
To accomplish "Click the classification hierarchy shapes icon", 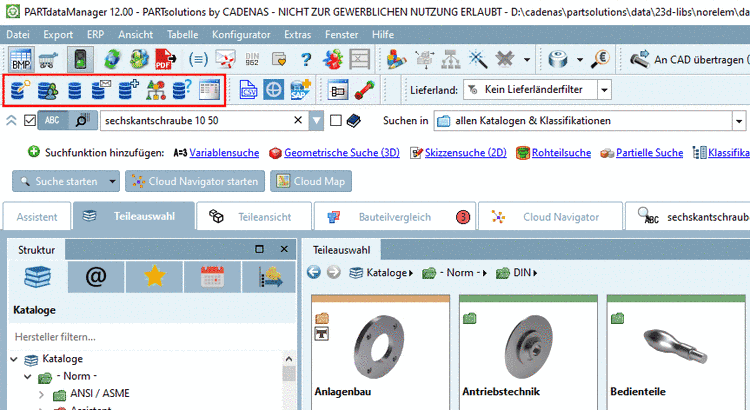I will (156, 90).
